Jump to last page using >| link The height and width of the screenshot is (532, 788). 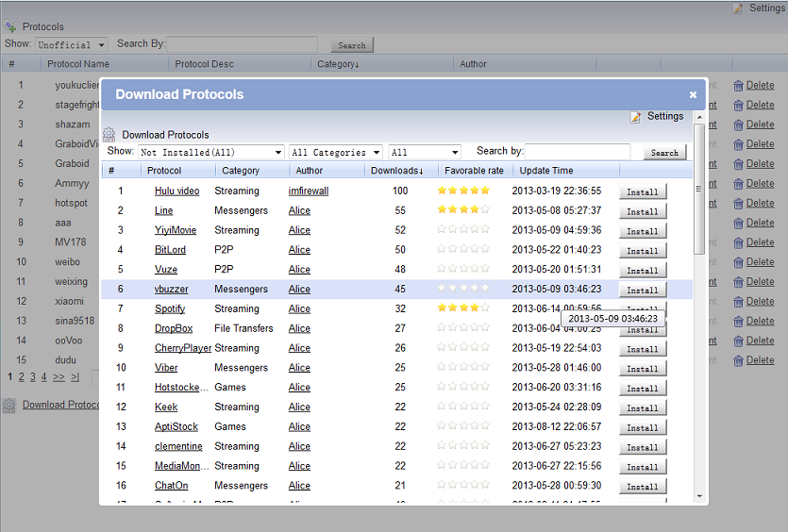[75, 376]
